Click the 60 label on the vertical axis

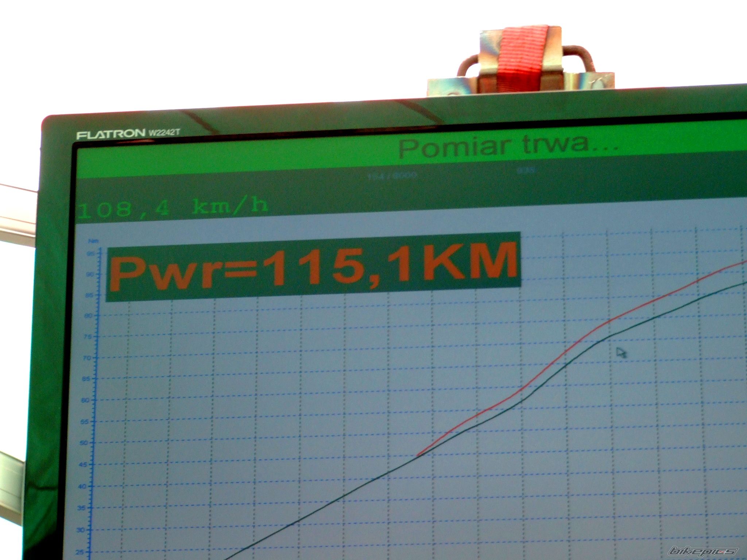coord(85,400)
